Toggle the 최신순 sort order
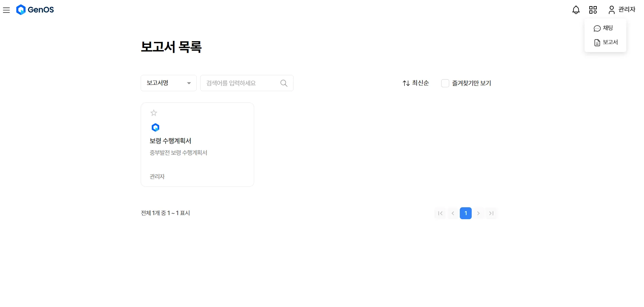The width and height of the screenshot is (644, 307). click(416, 83)
